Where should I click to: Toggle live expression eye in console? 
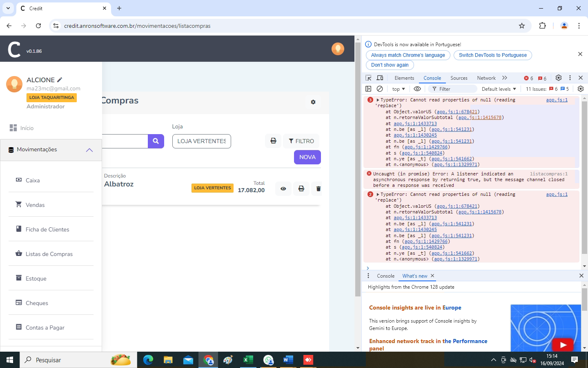[417, 89]
